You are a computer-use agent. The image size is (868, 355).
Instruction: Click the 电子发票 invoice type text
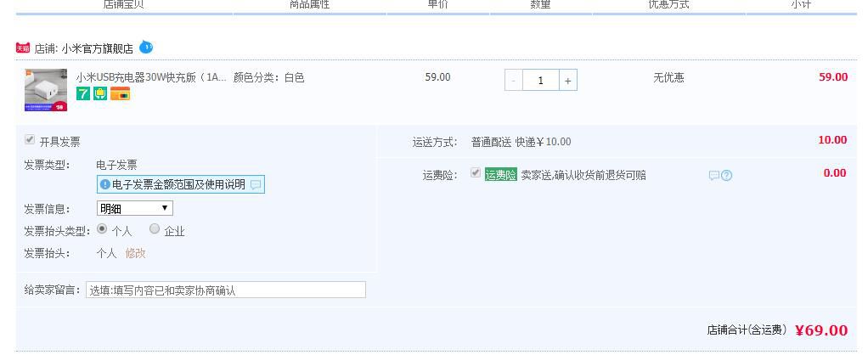[x=117, y=165]
